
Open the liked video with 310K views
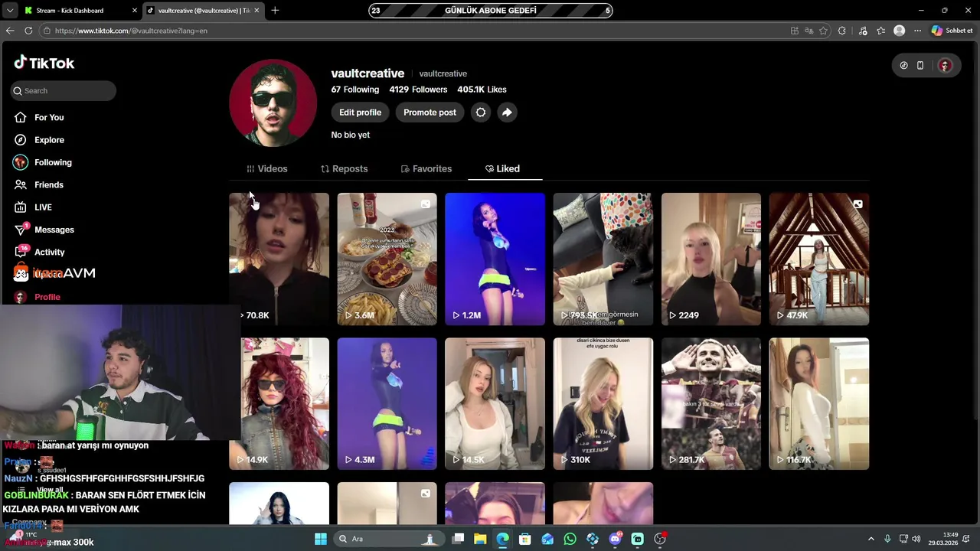pyautogui.click(x=603, y=403)
